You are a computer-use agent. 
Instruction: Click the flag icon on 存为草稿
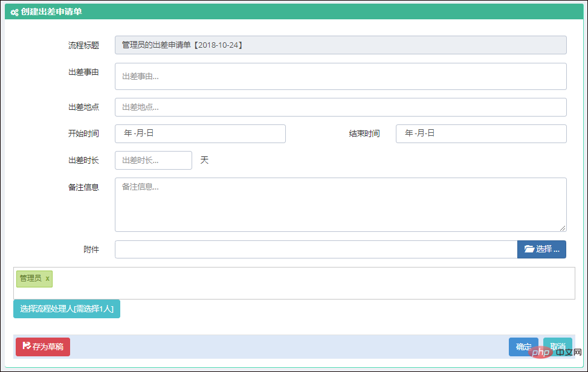[27, 346]
